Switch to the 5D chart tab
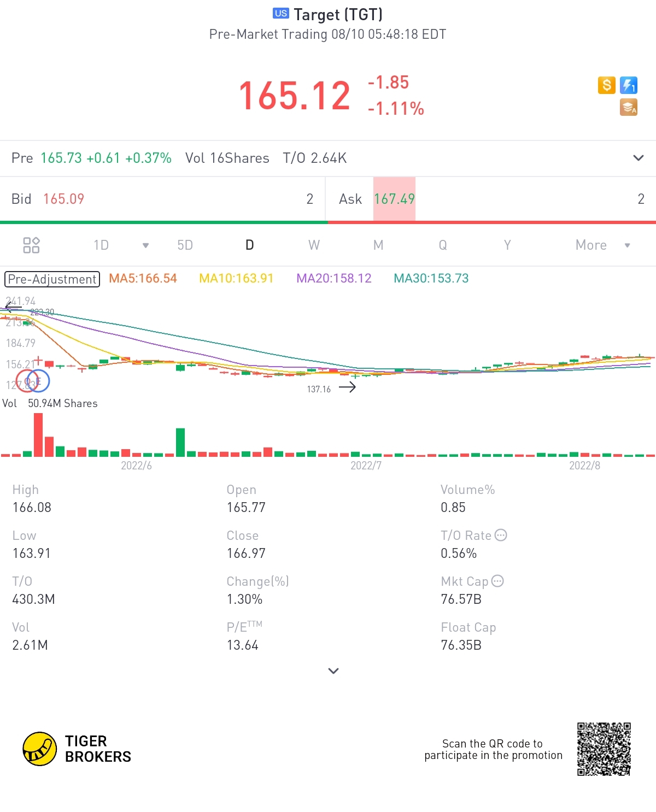This screenshot has height=812, width=656. (185, 245)
